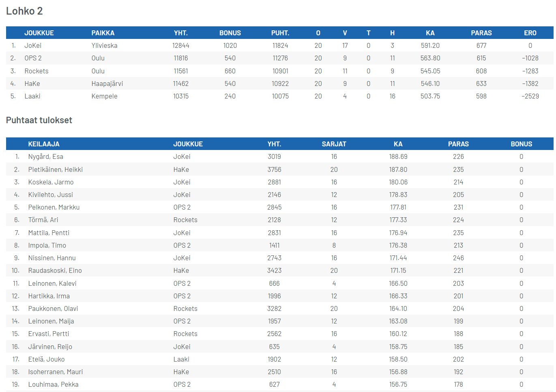
Task: Click team HaKe in Isoherranen row
Action: [181, 372]
